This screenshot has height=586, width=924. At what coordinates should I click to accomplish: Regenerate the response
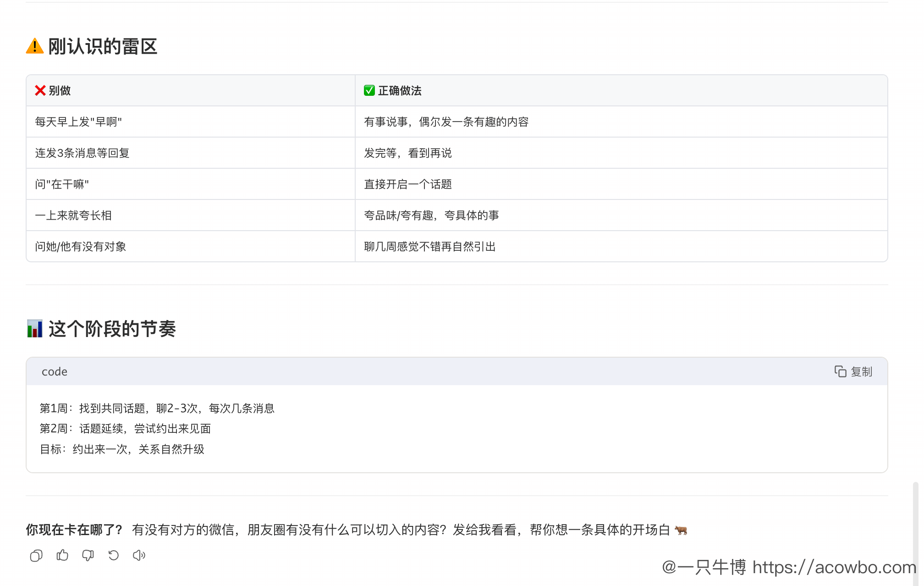click(x=113, y=556)
